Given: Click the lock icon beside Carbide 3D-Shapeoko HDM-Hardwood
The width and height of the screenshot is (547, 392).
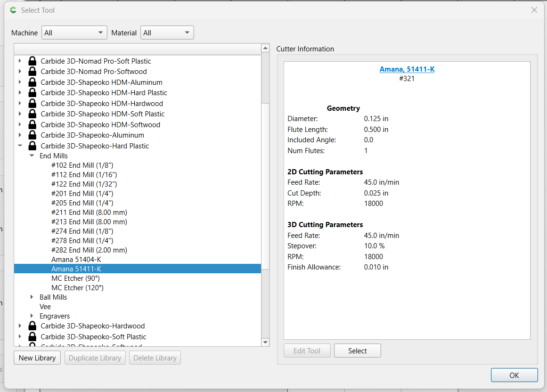Looking at the screenshot, I should (x=33, y=104).
